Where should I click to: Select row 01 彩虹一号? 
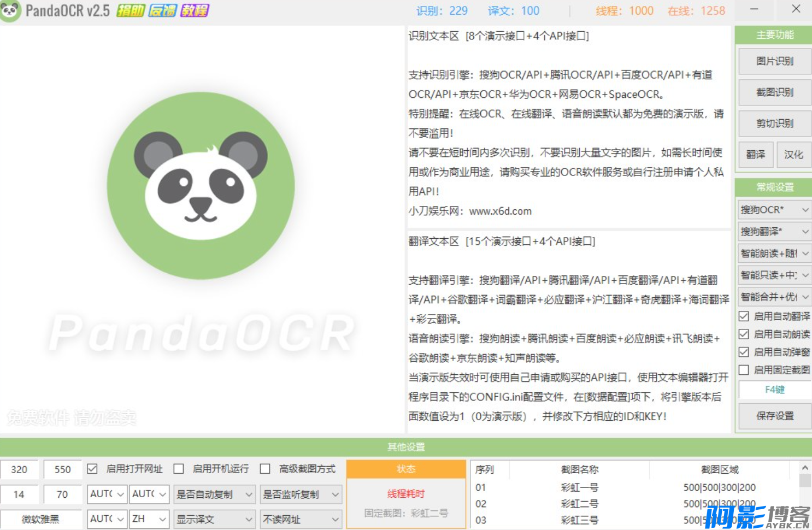tap(631, 487)
